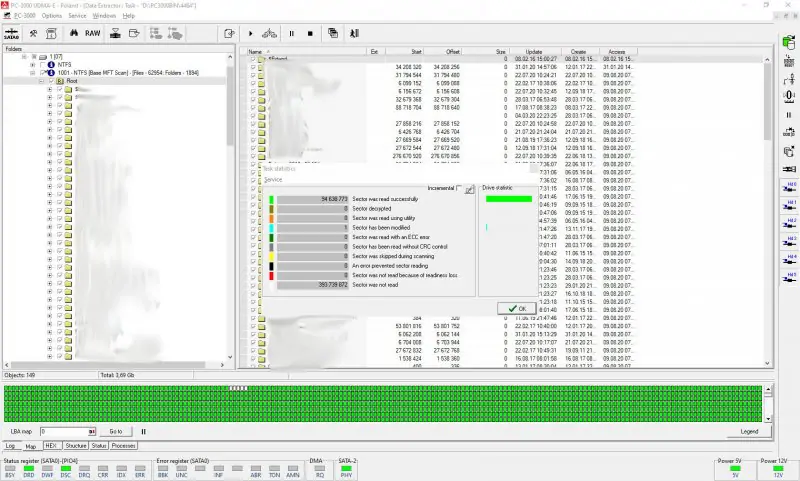Click the drive stamp icon after RAW
This screenshot has height=481, width=800.
point(115,34)
